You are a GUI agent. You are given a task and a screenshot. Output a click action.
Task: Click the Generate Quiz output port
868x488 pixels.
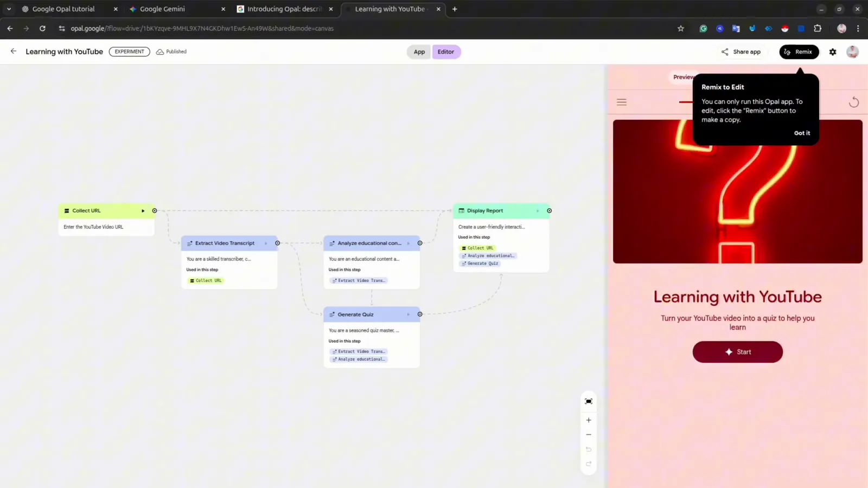pos(420,314)
